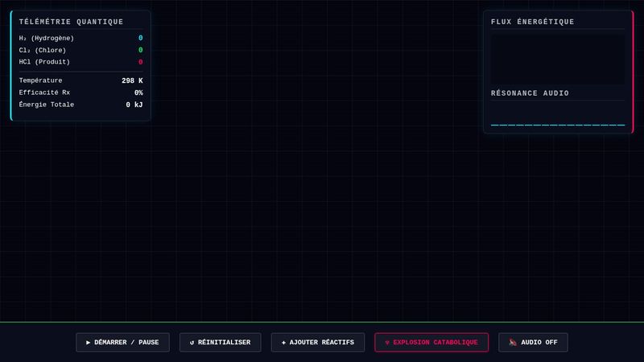Select the H₂ (Hydrogène) telemetry row
Screen dimensions: 644x362
(x=81, y=38)
